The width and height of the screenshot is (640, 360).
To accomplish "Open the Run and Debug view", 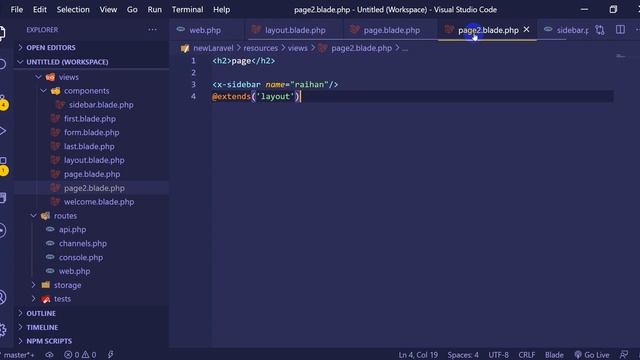I will (2, 131).
